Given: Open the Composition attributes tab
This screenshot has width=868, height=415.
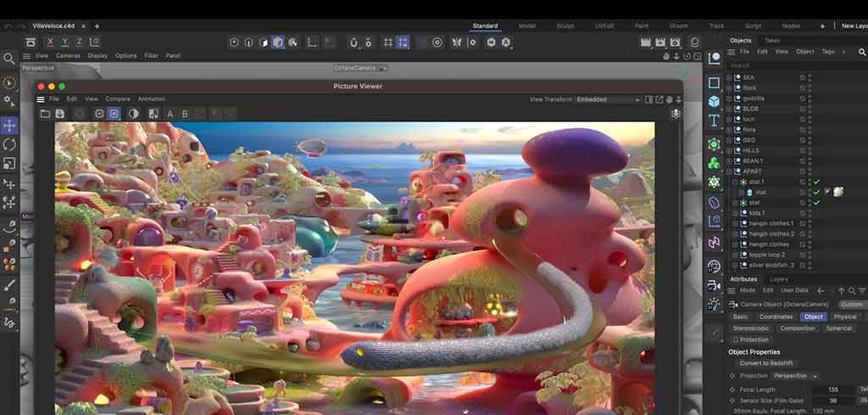Looking at the screenshot, I should point(797,328).
